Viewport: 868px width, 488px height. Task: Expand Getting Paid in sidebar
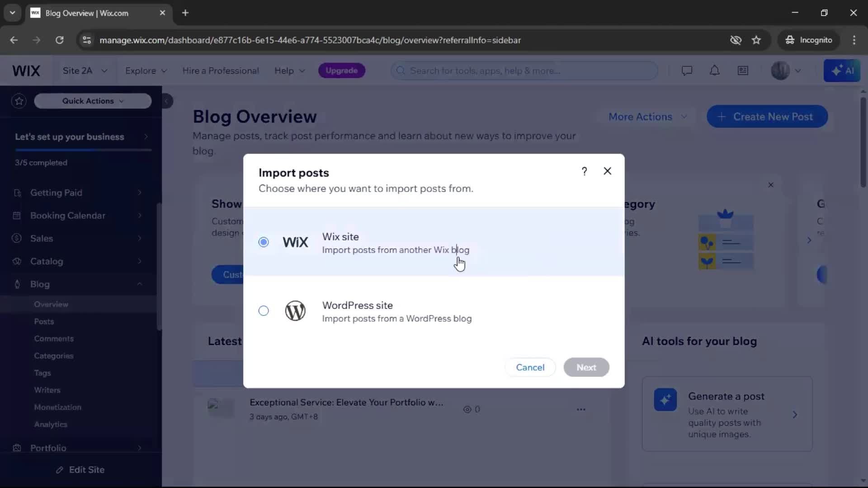tap(78, 193)
